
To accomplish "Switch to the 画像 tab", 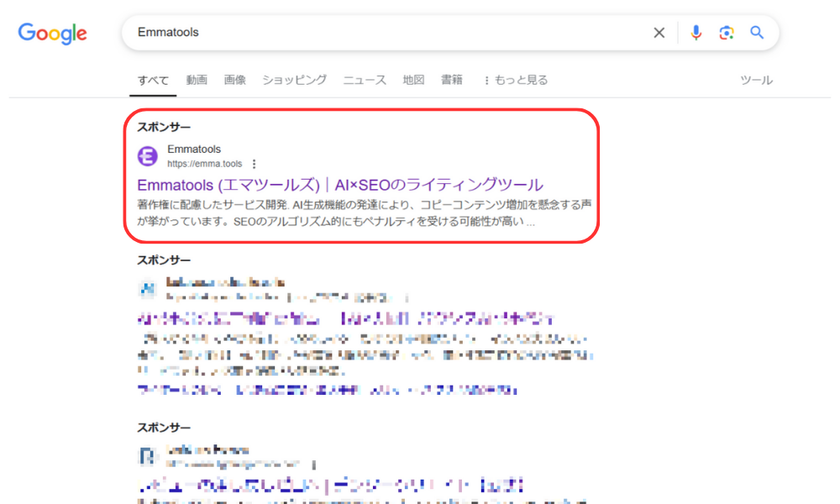I will 234,80.
